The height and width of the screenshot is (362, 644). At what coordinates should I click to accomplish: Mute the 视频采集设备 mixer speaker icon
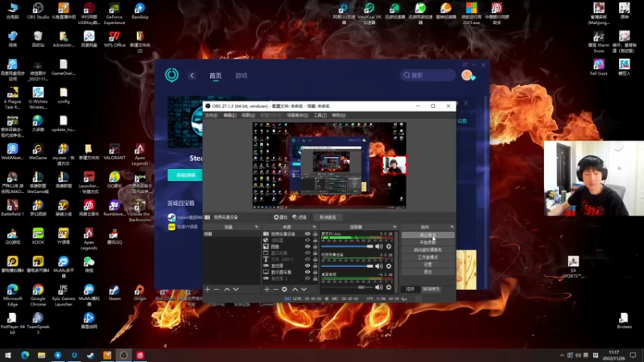(378, 266)
